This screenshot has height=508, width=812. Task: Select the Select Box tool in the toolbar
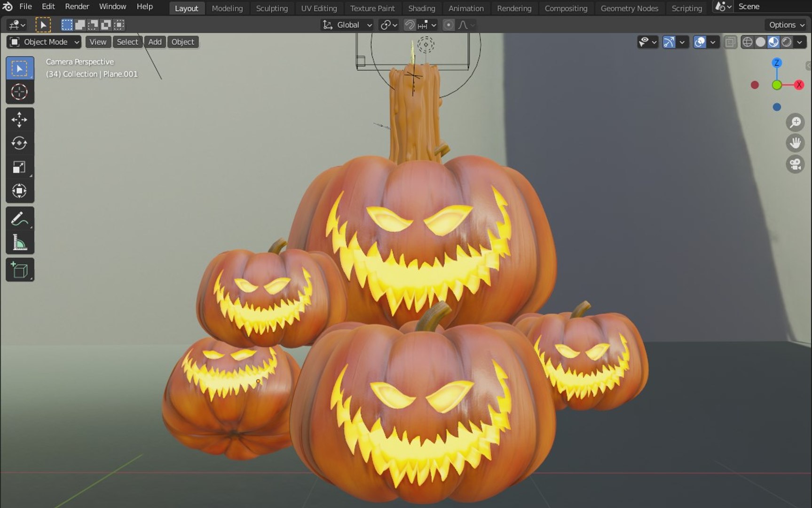20,69
